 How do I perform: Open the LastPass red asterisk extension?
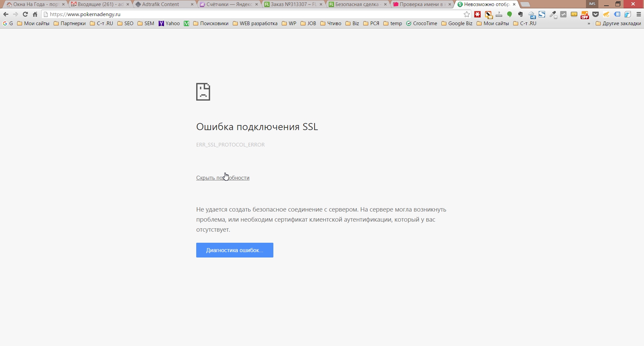tap(478, 14)
